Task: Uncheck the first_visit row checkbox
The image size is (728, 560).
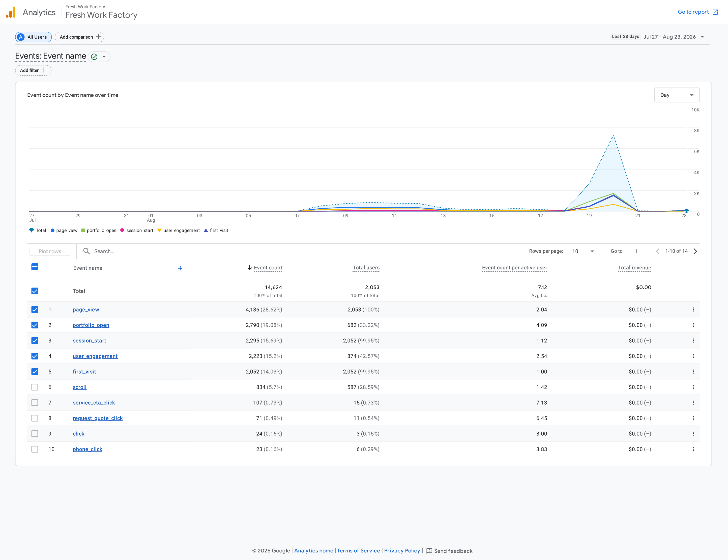Action: [x=35, y=372]
